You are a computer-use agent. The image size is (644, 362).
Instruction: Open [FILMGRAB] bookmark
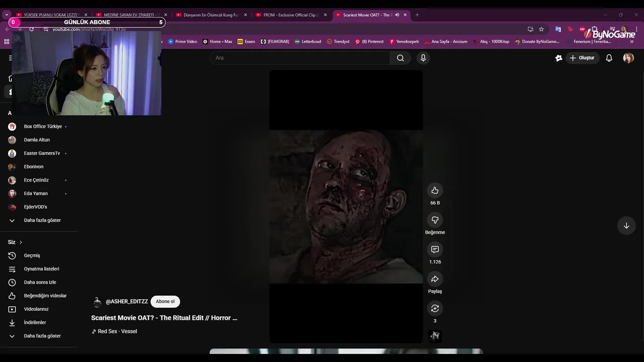pos(275,42)
